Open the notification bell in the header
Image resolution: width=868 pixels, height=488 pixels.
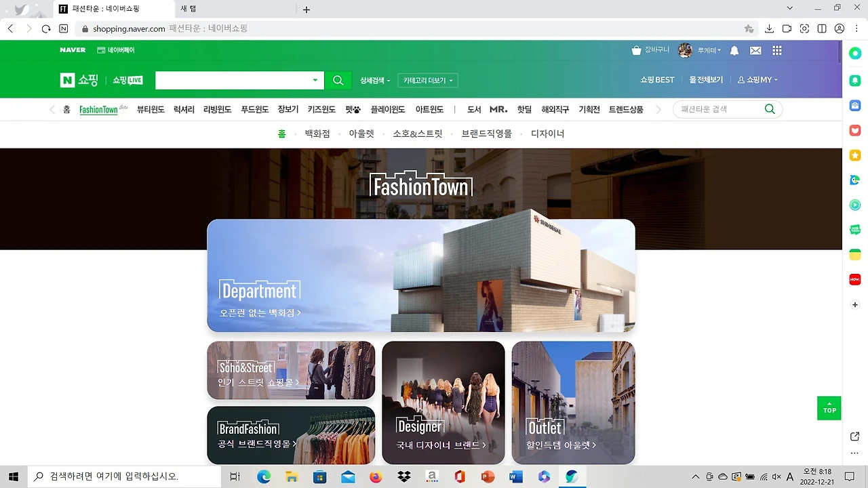(x=734, y=50)
